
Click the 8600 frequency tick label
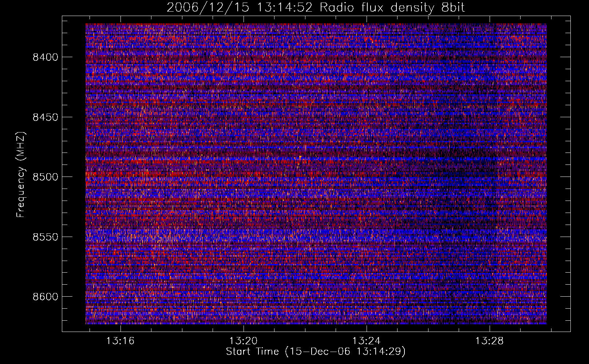point(46,297)
